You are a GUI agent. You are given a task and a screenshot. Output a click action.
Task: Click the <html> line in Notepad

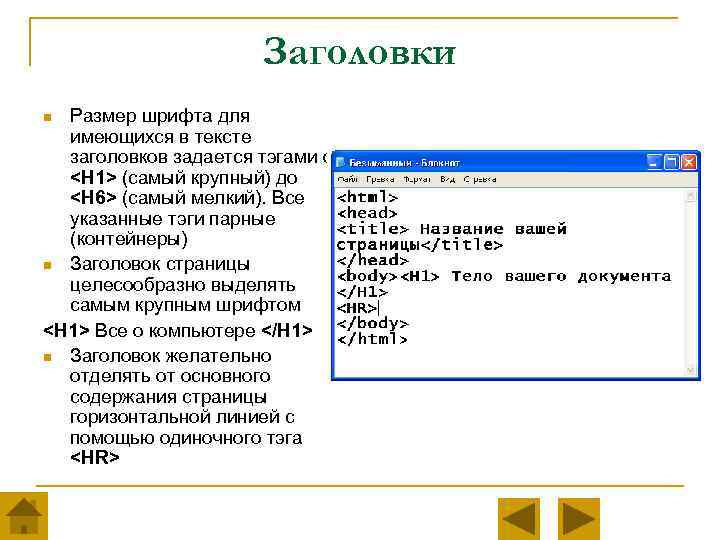[x=367, y=197]
